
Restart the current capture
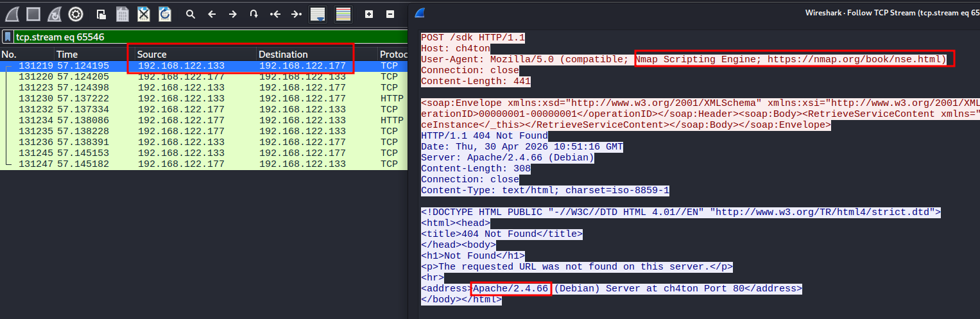55,13
